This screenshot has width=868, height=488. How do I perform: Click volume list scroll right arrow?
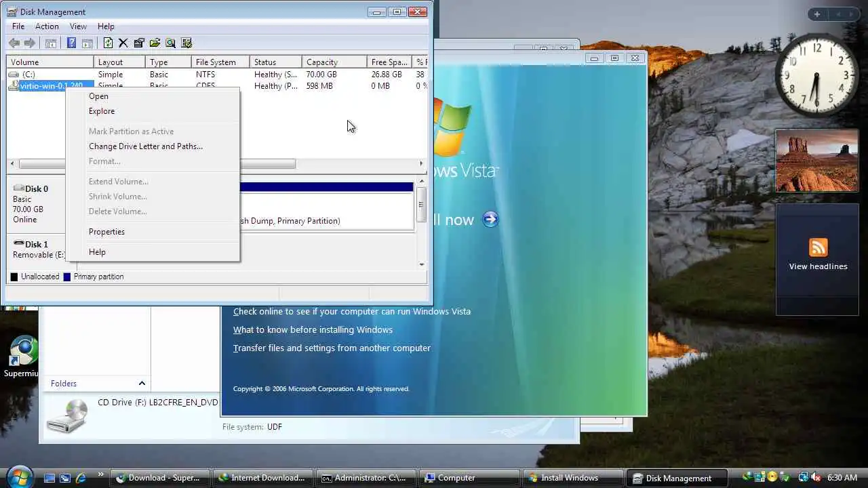421,164
